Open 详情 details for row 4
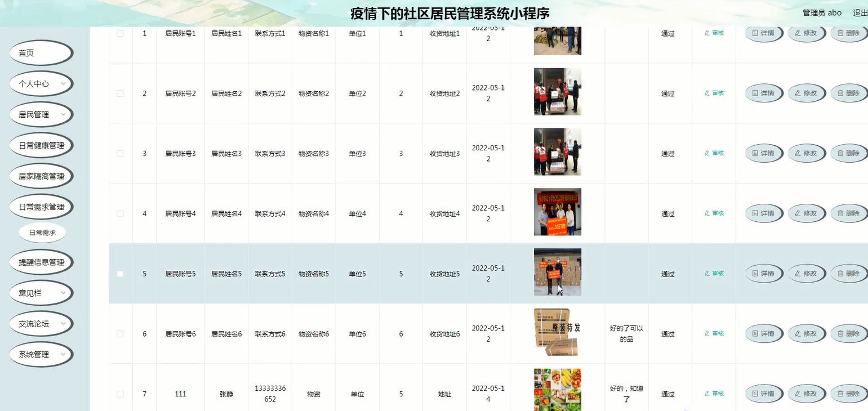 pos(764,213)
